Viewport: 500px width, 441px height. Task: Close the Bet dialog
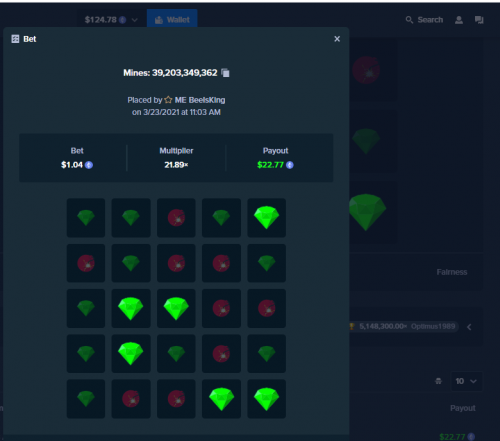[337, 39]
